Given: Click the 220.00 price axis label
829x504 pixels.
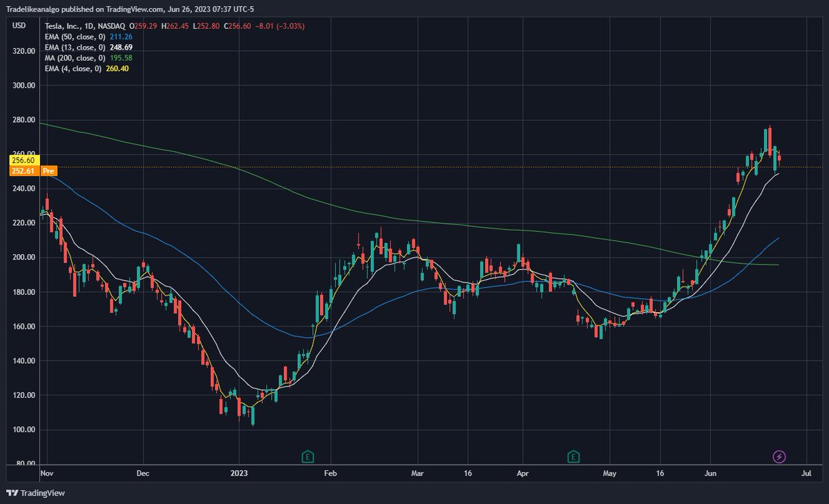Looking at the screenshot, I should pyautogui.click(x=23, y=223).
